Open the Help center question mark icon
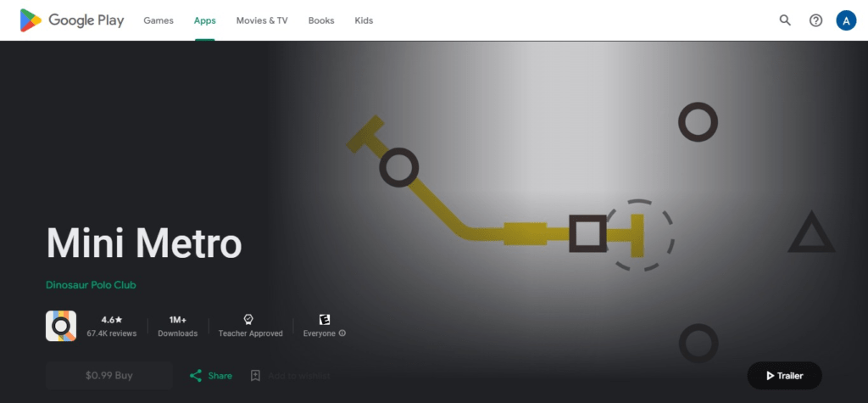 [x=815, y=20]
